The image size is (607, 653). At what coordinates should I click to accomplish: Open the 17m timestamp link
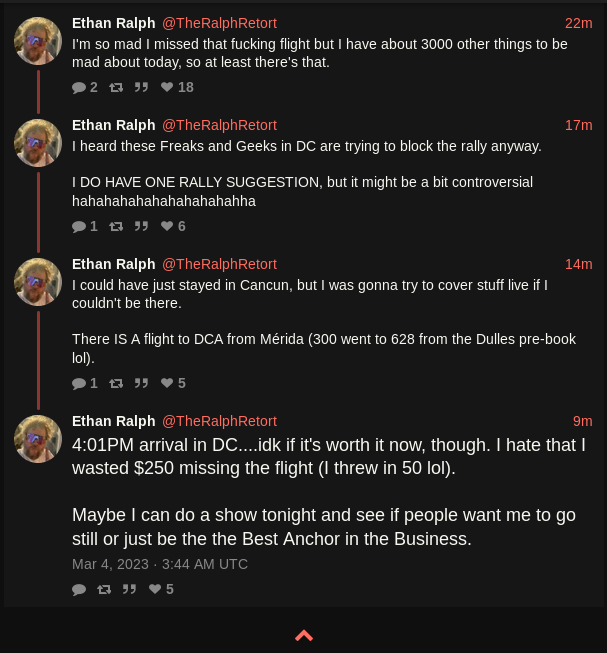579,125
